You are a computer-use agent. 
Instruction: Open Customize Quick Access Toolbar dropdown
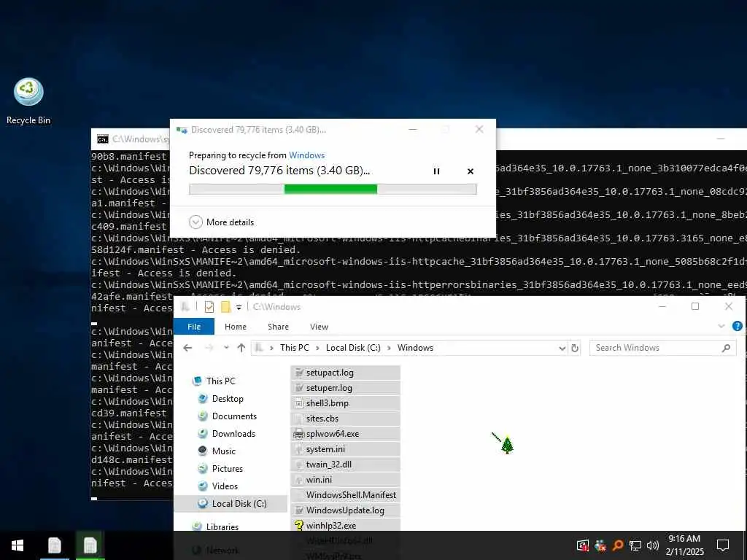(239, 308)
